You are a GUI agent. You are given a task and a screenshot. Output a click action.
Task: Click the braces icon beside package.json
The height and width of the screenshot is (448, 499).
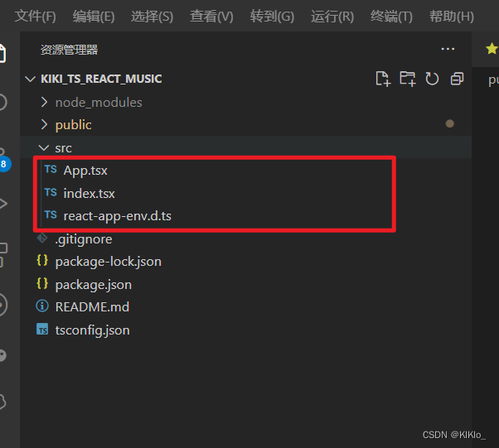pyautogui.click(x=42, y=283)
